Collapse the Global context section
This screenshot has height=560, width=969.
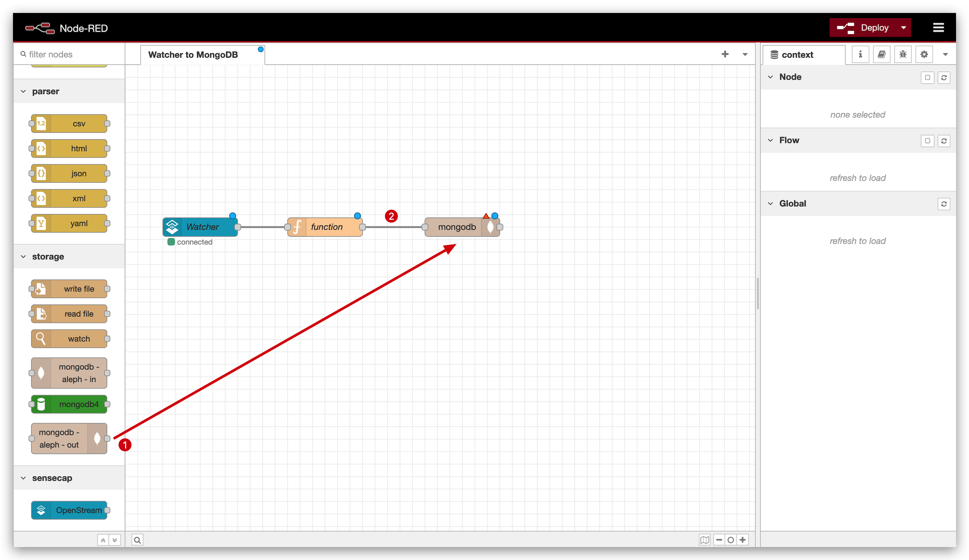(x=771, y=203)
